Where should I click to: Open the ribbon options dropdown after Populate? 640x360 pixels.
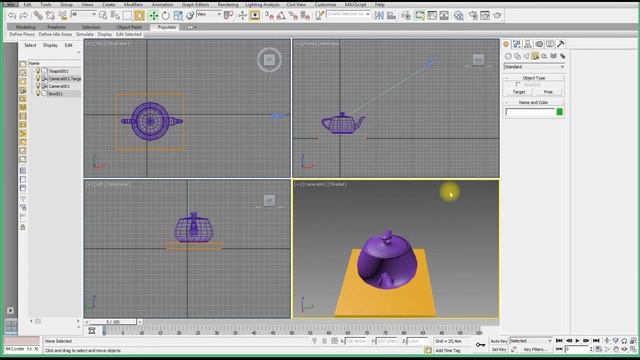coord(192,27)
